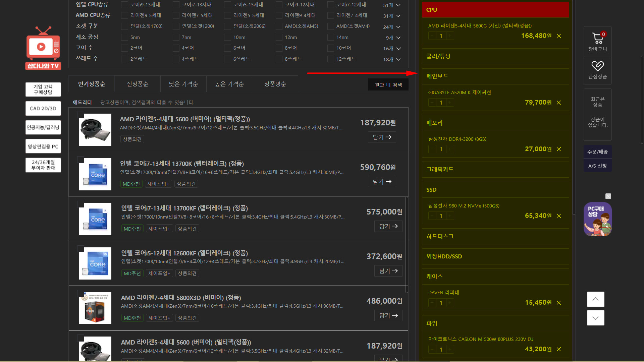Screen dimensions: 644x362
Task: Remove DAVEN 라피네 case with X icon
Action: click(559, 303)
